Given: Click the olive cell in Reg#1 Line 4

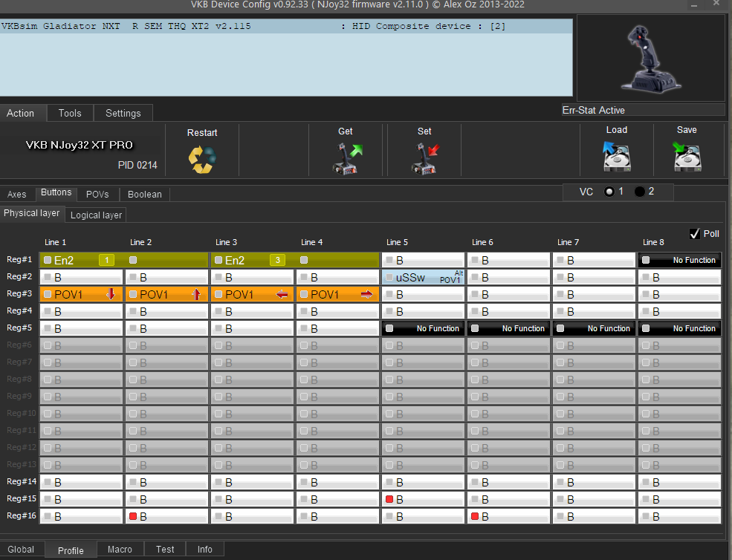Looking at the screenshot, I should pos(337,260).
